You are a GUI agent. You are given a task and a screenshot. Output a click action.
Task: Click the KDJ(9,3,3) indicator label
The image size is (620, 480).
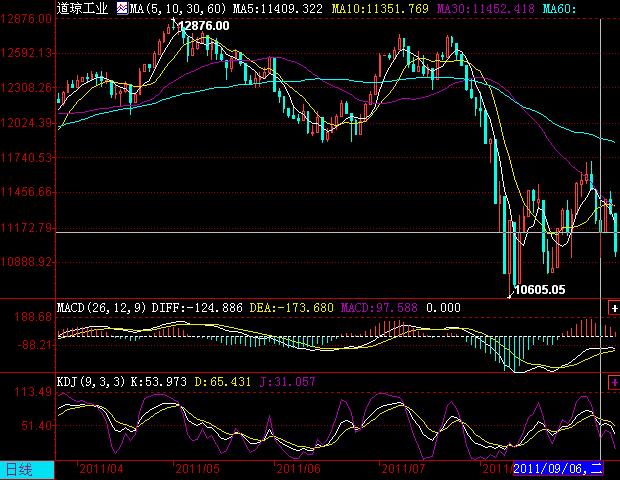pyautogui.click(x=91, y=382)
